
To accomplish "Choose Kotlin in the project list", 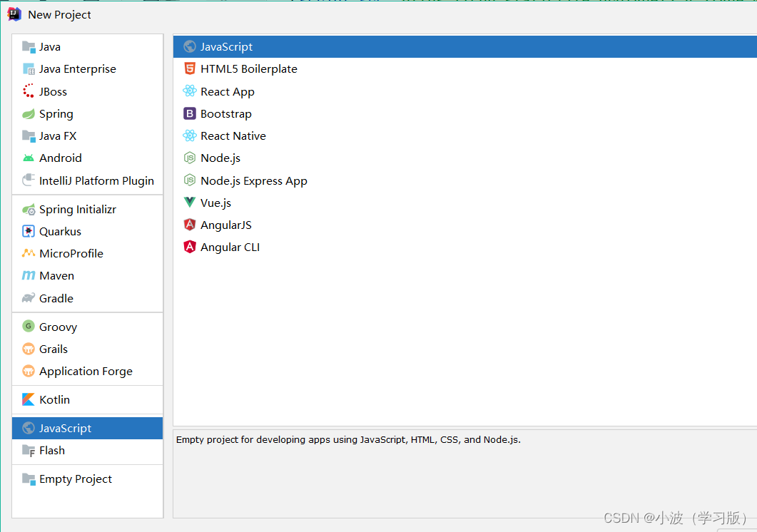I will (54, 400).
